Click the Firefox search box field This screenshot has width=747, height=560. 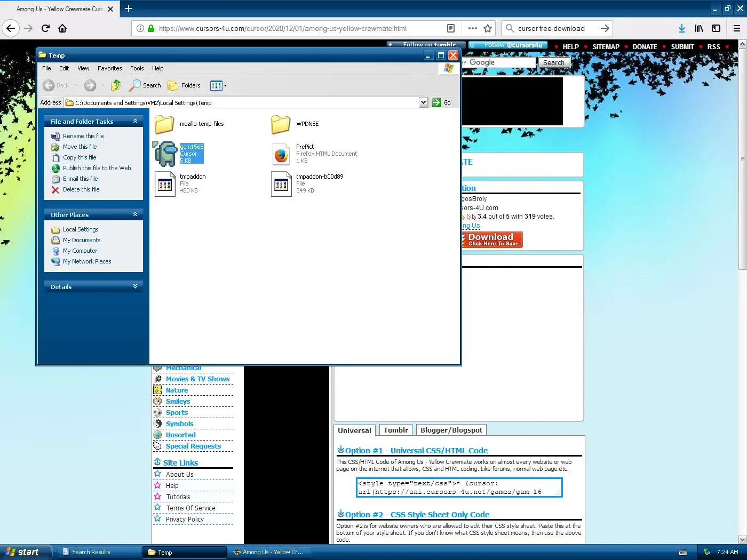point(556,28)
